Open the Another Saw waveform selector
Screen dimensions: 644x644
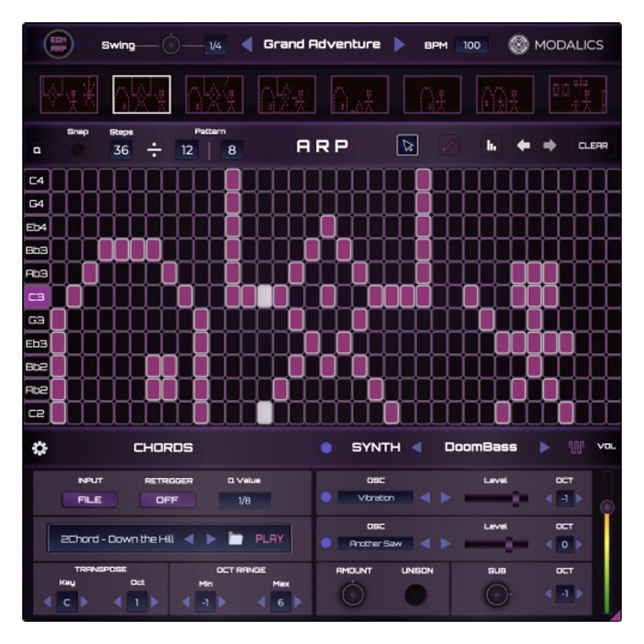coord(375,543)
